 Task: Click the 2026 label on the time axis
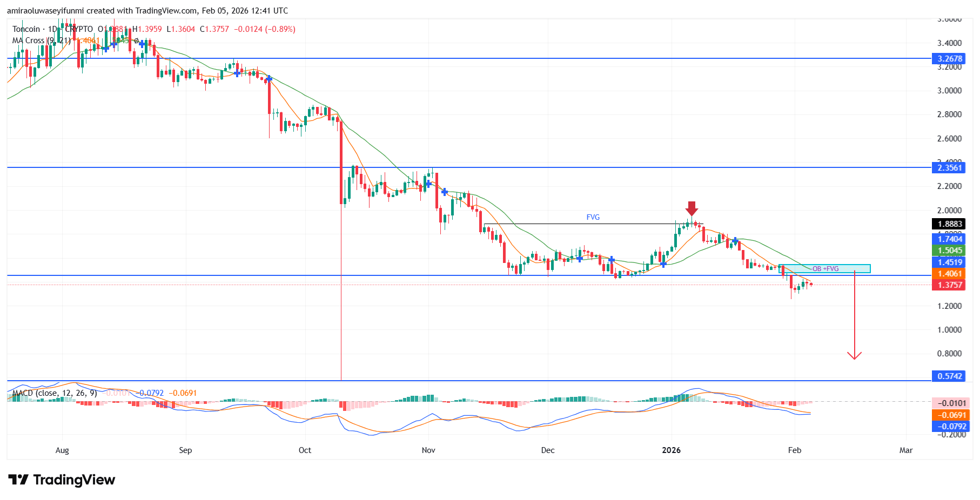[x=670, y=450]
